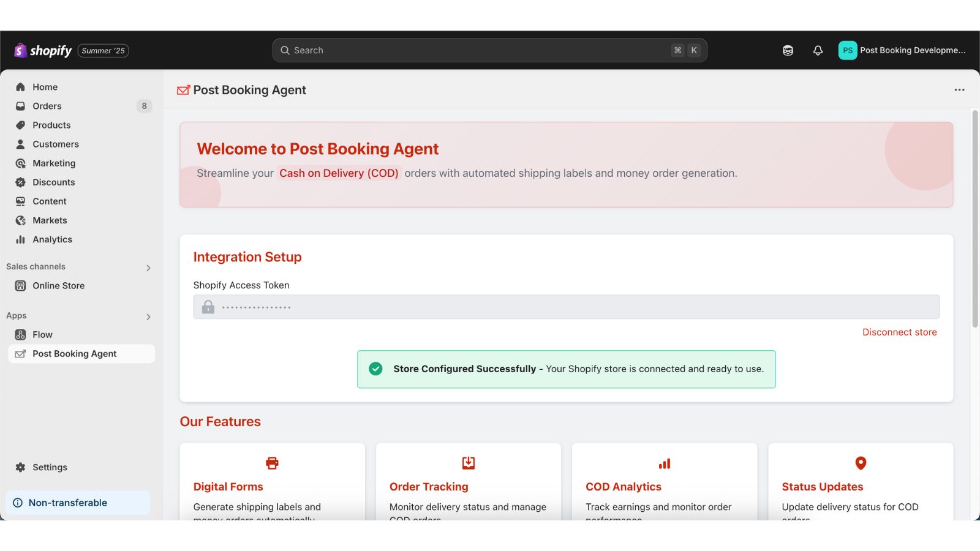Click the Analytics bar chart icon

pos(20,239)
